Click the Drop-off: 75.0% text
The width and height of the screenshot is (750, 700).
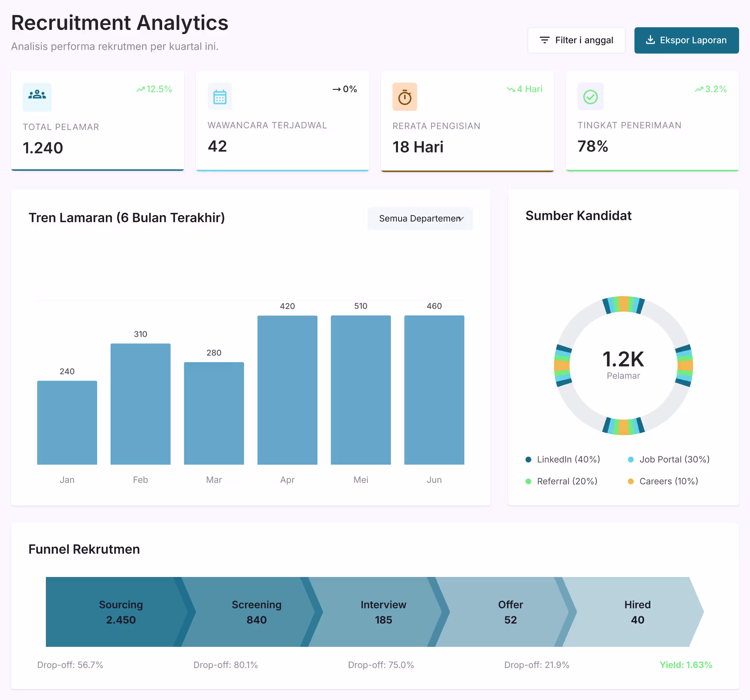(x=381, y=665)
